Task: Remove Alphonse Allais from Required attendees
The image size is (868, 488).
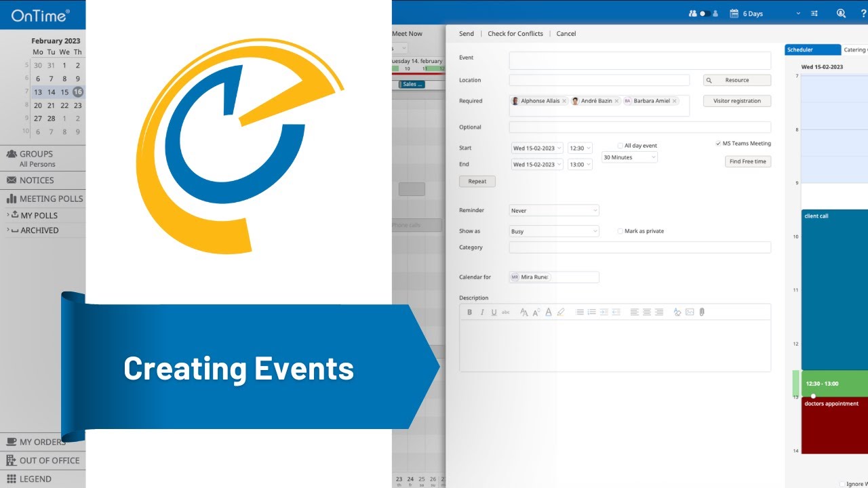Action: [x=564, y=101]
